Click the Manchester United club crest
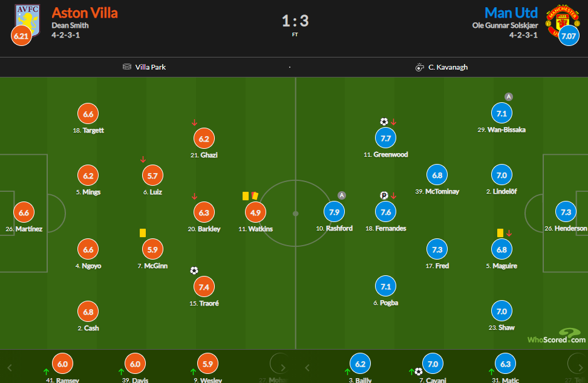The height and width of the screenshot is (383, 588). pyautogui.click(x=561, y=20)
